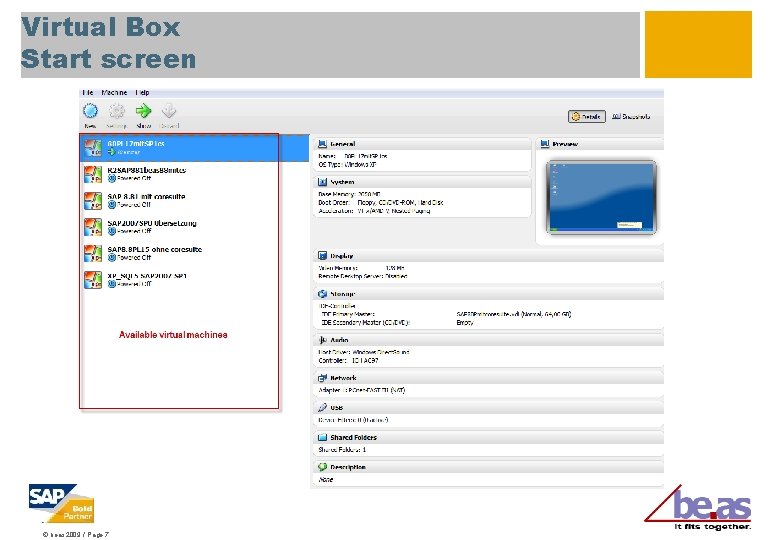Viewport: 780px width, 540px height.
Task: Open the Machine menu
Action: point(114,92)
